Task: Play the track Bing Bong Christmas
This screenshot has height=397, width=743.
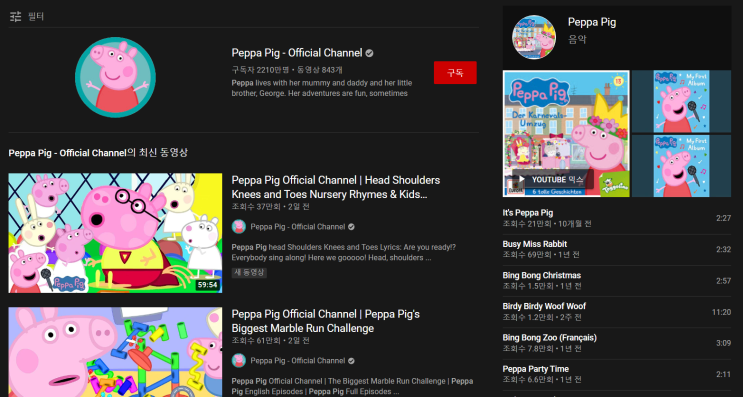Action: [x=542, y=275]
